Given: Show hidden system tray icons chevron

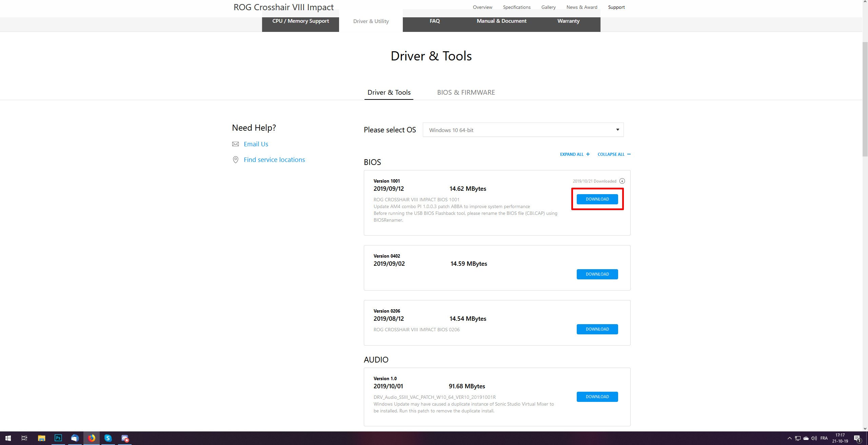Looking at the screenshot, I should 789,438.
